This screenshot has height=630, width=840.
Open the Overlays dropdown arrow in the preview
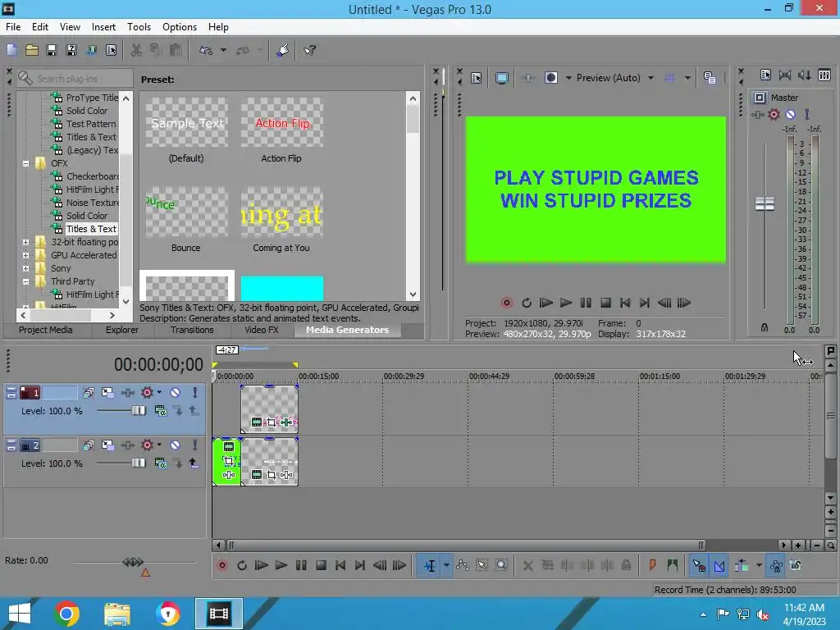click(687, 78)
